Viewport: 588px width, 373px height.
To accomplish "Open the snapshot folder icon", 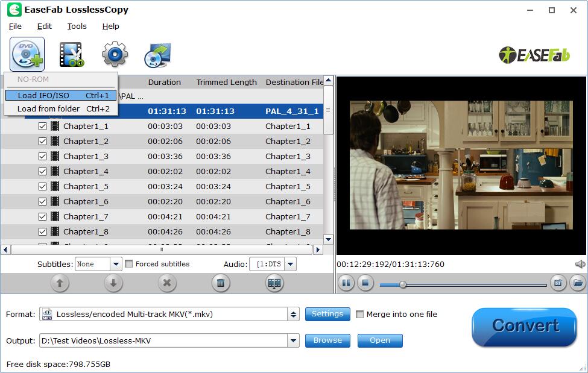I will [x=578, y=283].
